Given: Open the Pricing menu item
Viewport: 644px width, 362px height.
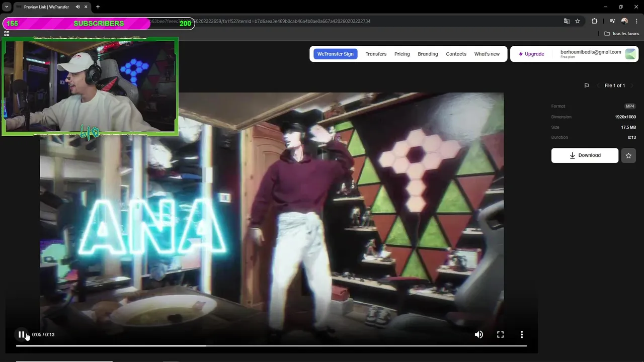Looking at the screenshot, I should click(402, 54).
